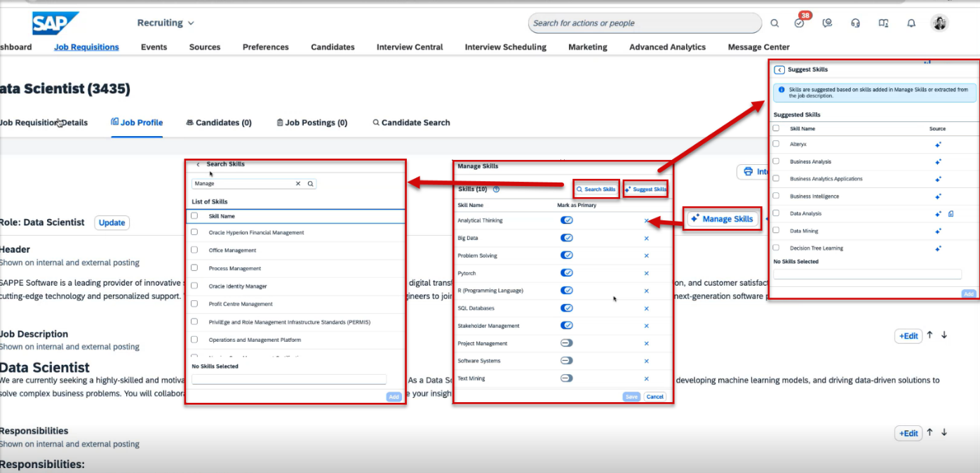Screen dimensions: 980x473
Task: Move Job Description section down with arrow
Action: (944, 335)
